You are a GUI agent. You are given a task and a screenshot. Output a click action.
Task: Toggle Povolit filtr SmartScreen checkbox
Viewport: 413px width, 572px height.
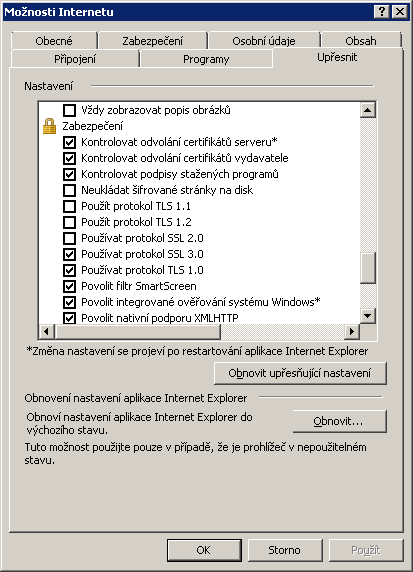[69, 286]
